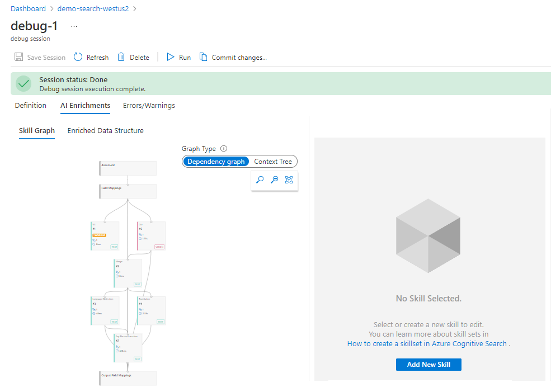Click the Add New Skill button
551x392 pixels.
tap(428, 365)
